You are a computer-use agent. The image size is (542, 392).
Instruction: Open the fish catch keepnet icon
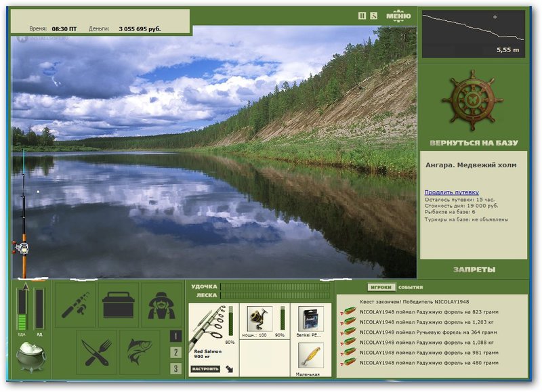140,352
